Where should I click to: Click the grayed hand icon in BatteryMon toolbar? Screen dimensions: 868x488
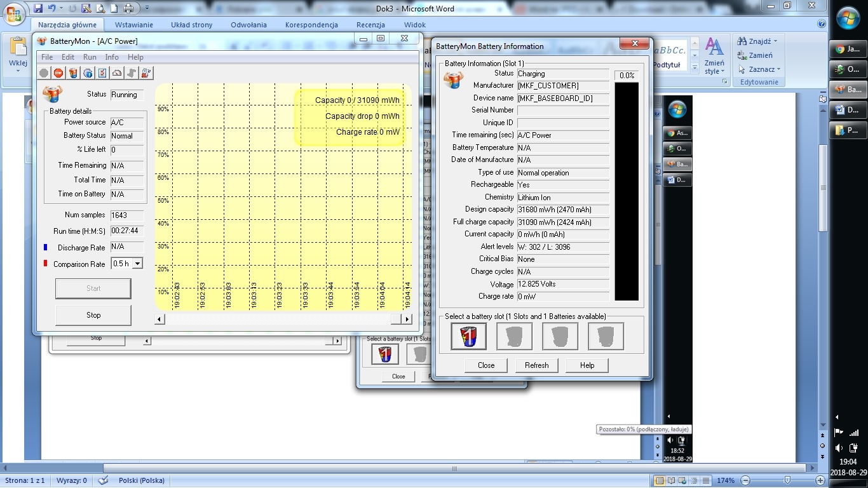[132, 73]
